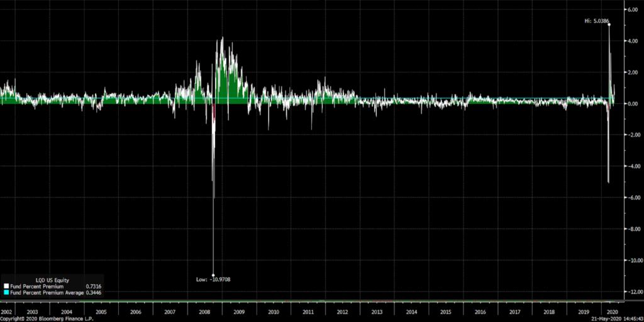
Task: Click the 2006 year label on time axis
Action: pyautogui.click(x=135, y=312)
